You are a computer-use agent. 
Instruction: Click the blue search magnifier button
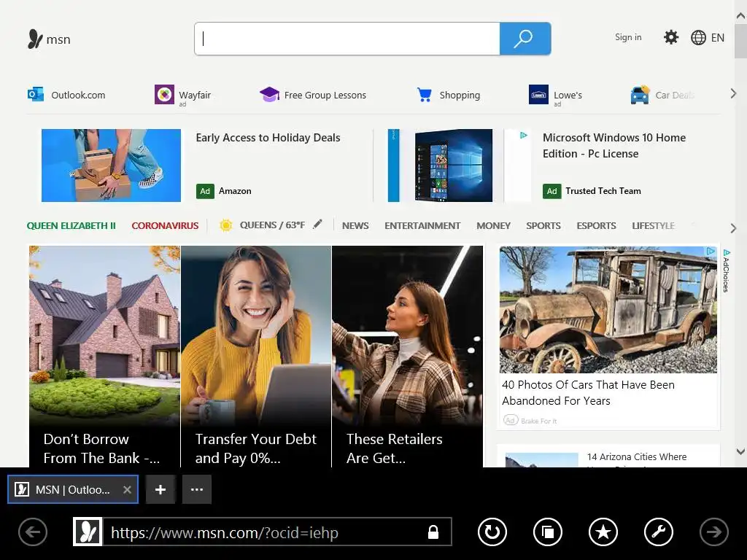pos(525,39)
